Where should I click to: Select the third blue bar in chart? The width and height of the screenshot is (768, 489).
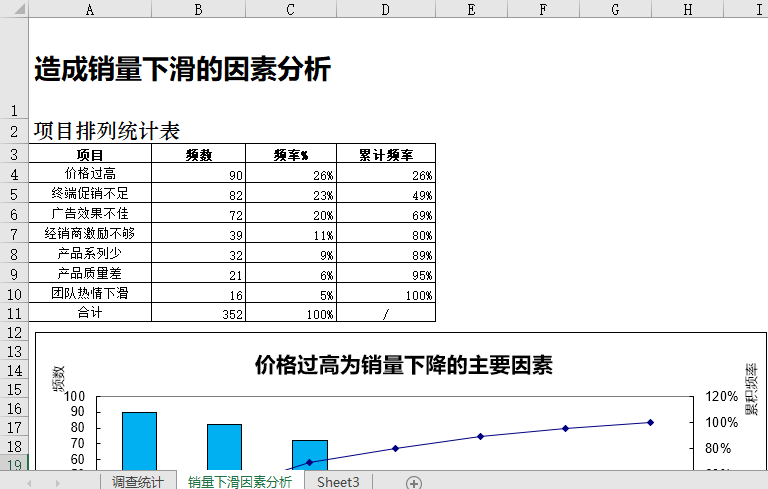[x=309, y=454]
